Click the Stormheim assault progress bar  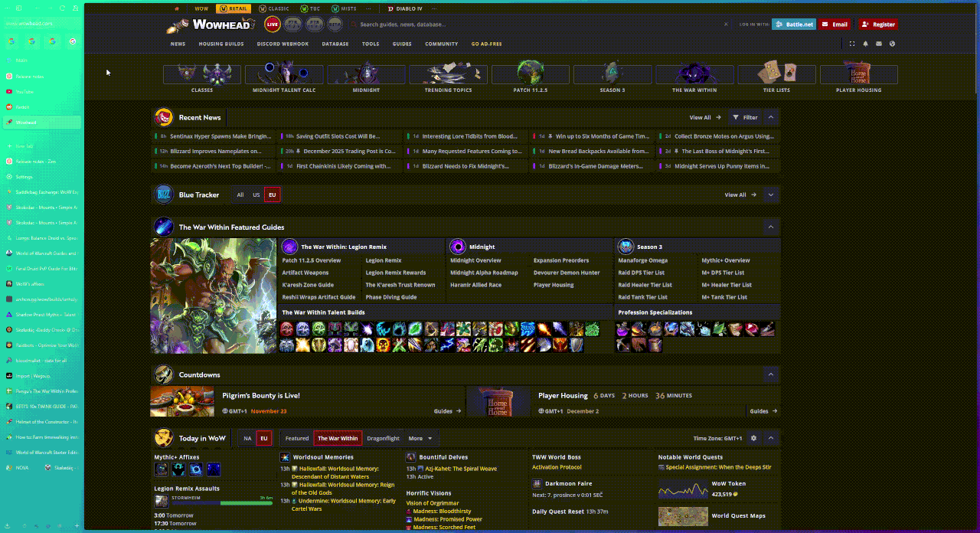click(223, 503)
